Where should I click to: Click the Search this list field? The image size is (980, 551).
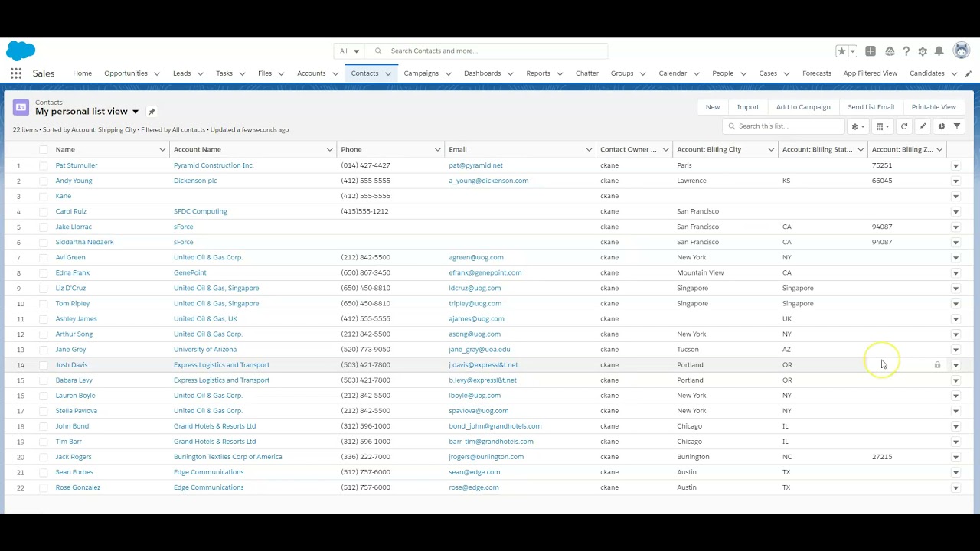[x=783, y=126]
